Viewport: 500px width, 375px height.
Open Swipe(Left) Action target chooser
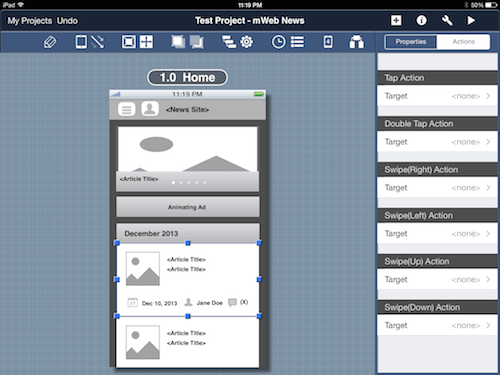(437, 234)
